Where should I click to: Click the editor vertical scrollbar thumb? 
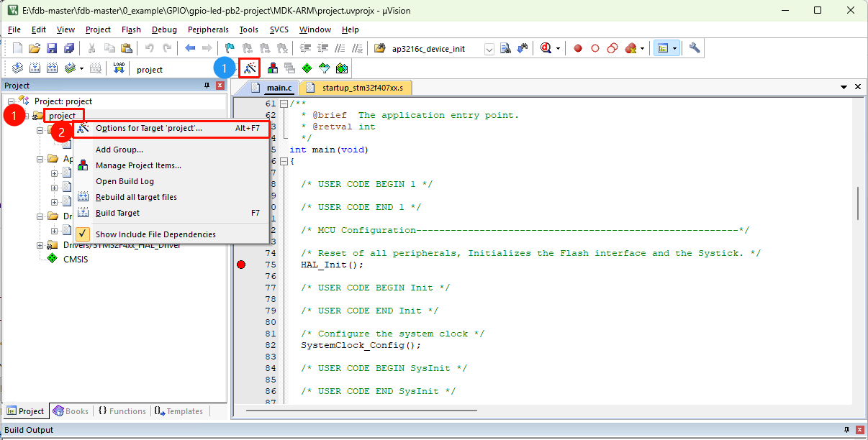tap(857, 203)
